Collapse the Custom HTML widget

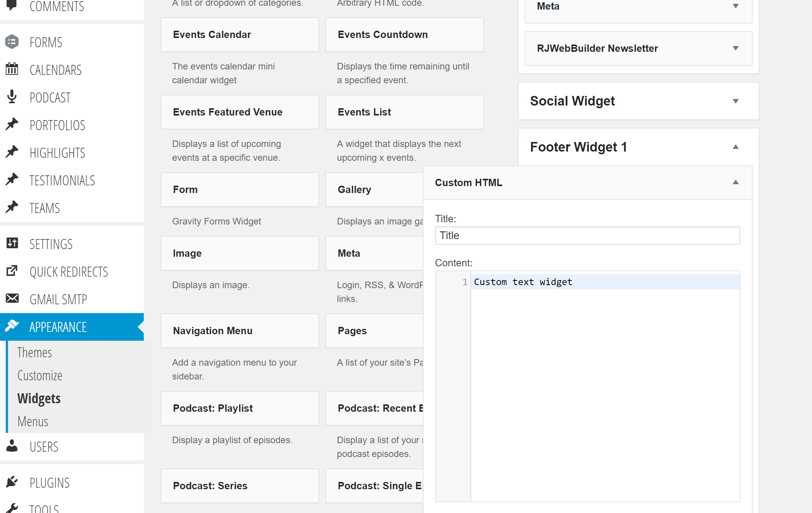[735, 182]
